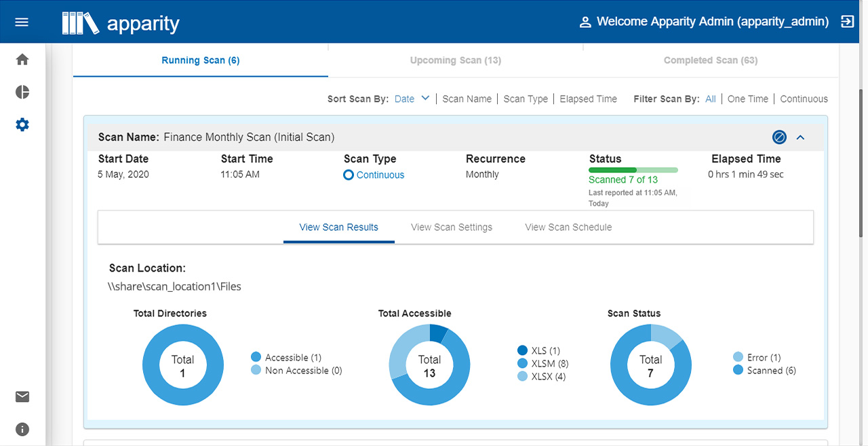Open the hamburger navigation menu

(22, 22)
